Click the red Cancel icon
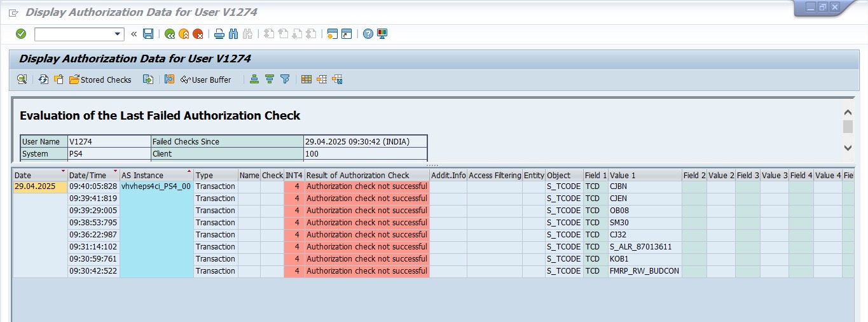The image size is (868, 322). (198, 34)
